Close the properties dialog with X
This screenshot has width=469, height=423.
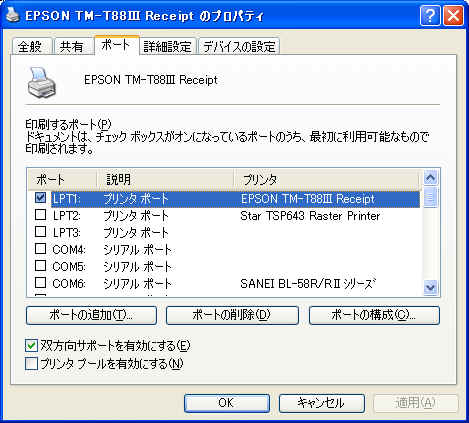point(453,15)
